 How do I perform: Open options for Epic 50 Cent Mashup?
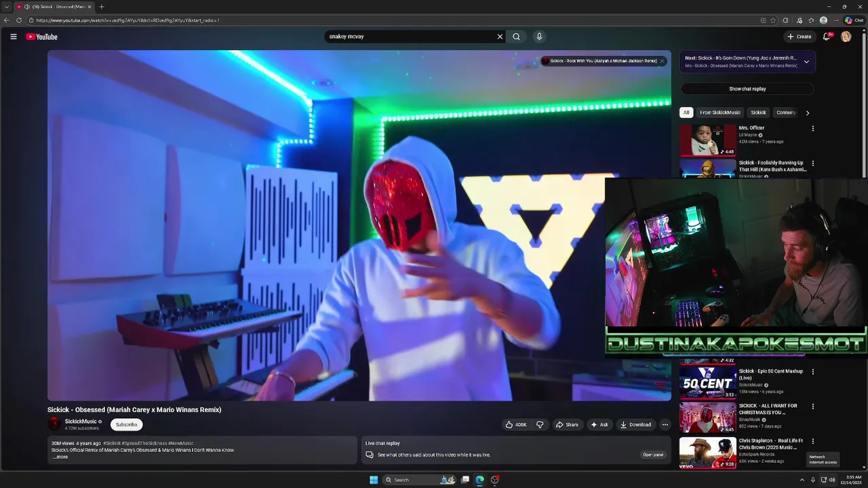tap(813, 371)
